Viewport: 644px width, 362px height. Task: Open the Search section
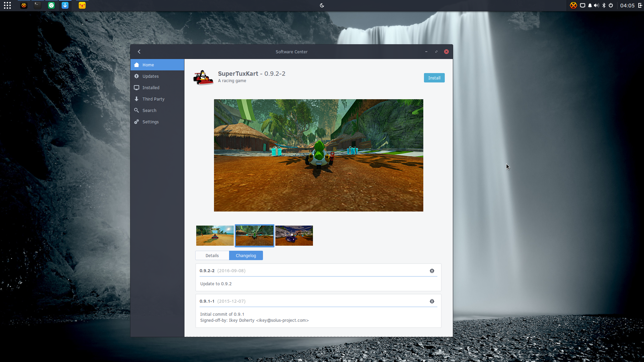(157, 110)
